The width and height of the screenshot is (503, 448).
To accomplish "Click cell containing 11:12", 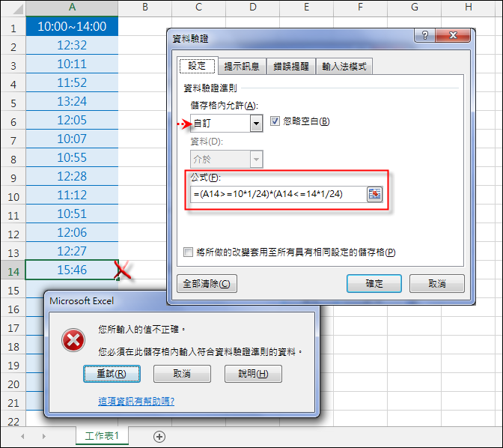I will (x=72, y=195).
